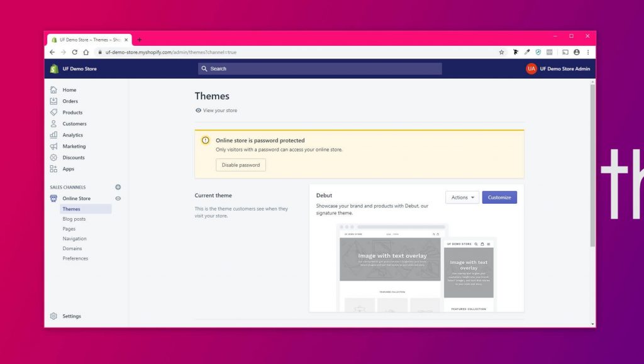Select Online Store channel
The height and width of the screenshot is (364, 644).
[76, 198]
